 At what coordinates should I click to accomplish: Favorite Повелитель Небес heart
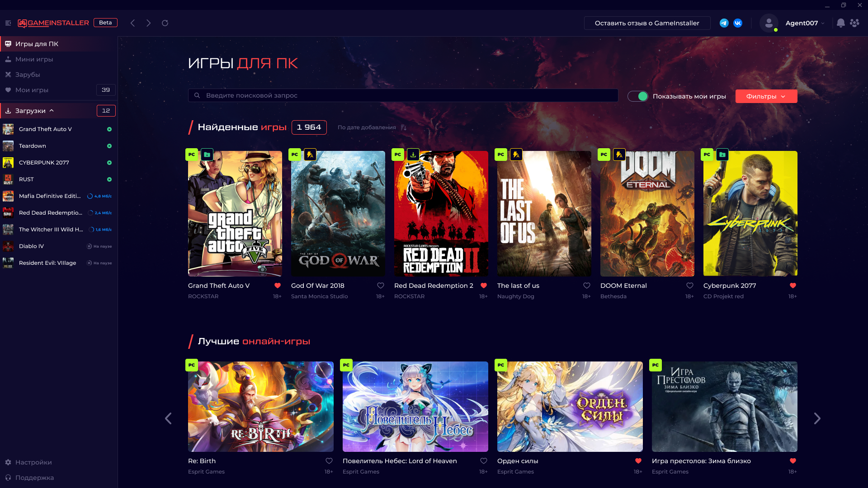(x=484, y=461)
